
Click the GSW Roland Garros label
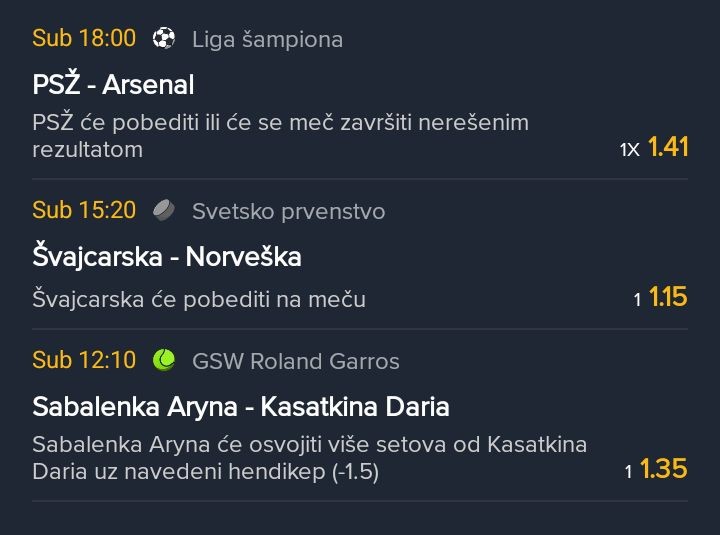tap(296, 361)
